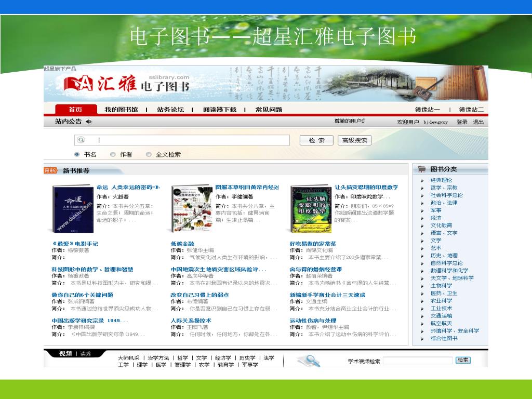Open the 生物科学 category
The image size is (532, 399).
tap(442, 285)
